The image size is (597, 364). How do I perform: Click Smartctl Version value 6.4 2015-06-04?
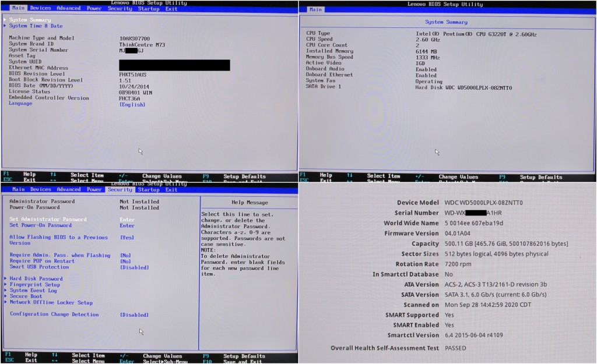tap(473, 335)
